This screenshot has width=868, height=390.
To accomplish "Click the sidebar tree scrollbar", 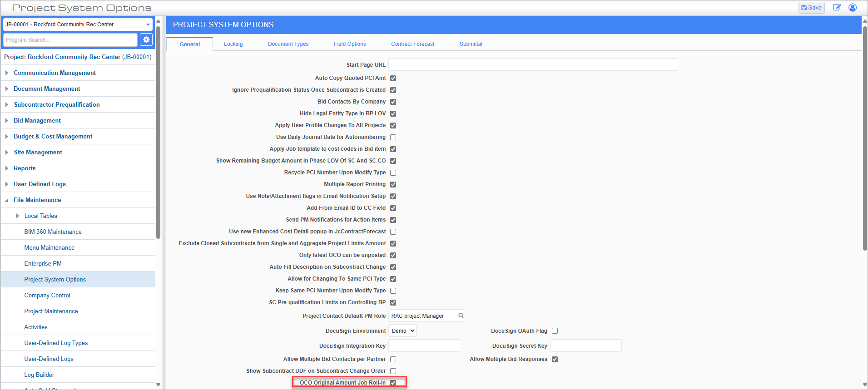I will point(158,132).
